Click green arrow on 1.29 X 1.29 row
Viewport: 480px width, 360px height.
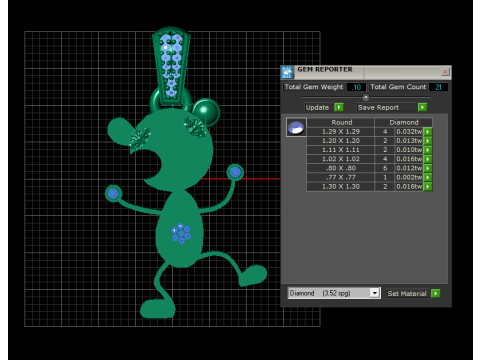(428, 132)
